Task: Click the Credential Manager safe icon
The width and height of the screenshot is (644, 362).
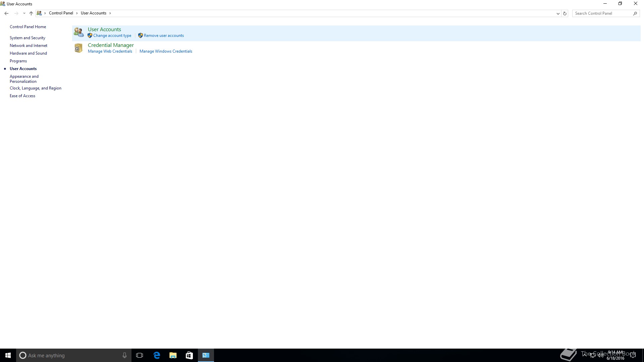Action: tap(78, 48)
